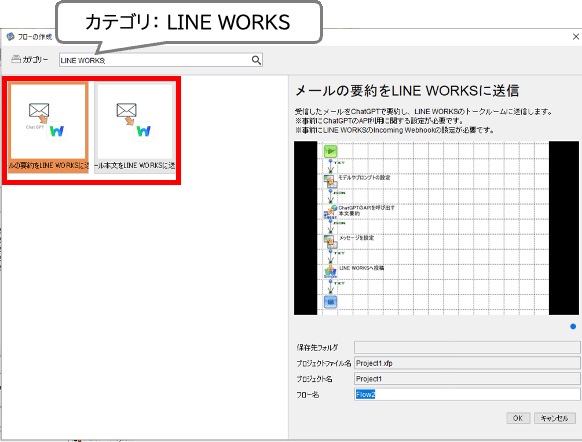The height and width of the screenshot is (442, 582).
Task: Click the LINE WORKS logo on the second template
Action: [x=143, y=131]
